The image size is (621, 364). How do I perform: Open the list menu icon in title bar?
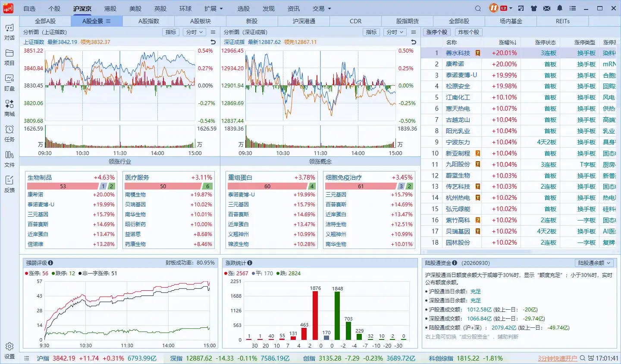573,8
